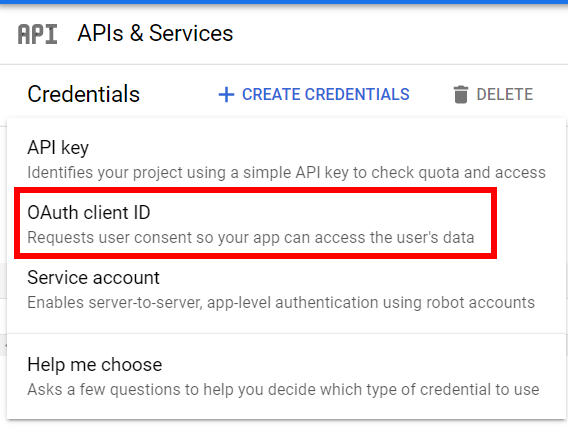This screenshot has height=435, width=568.
Task: Click the blue bar at top
Action: 284,2
